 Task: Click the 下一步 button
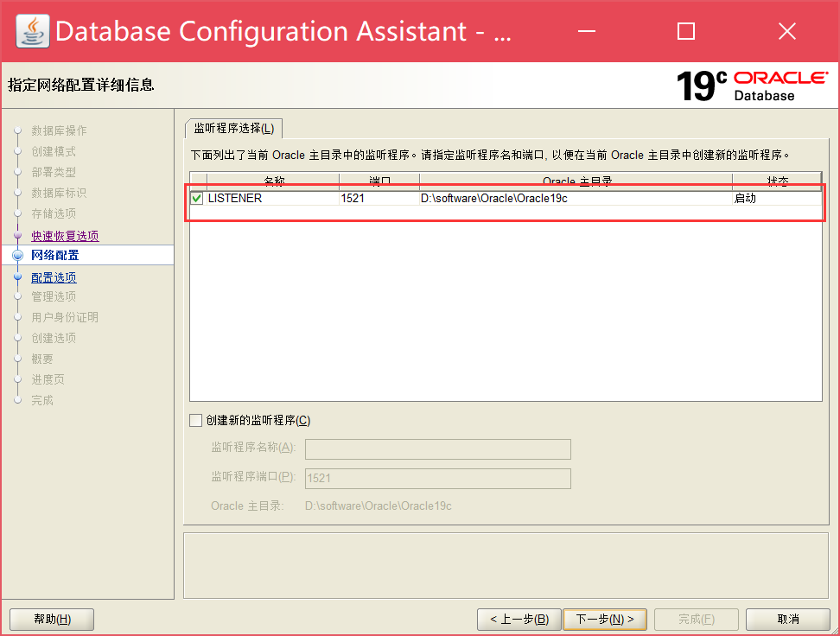605,619
